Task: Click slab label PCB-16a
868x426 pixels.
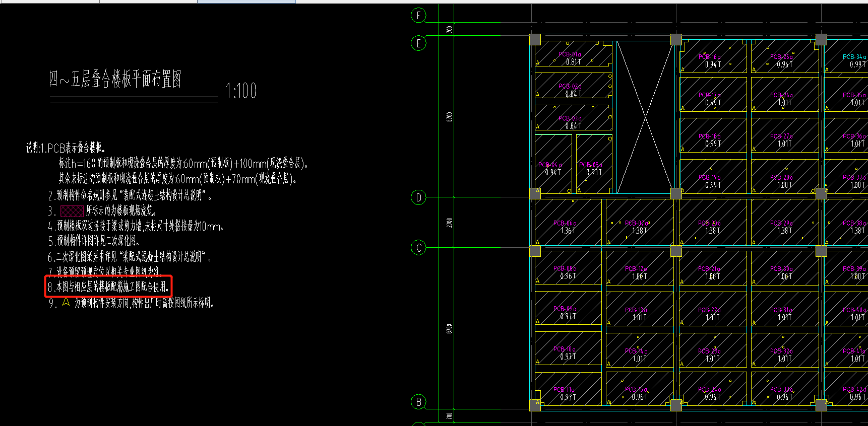Action: 710,57
